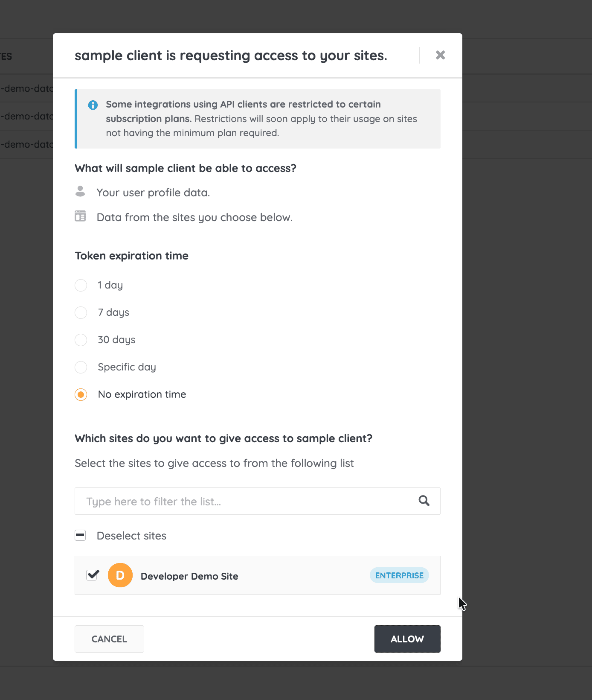Select the 1 day expiration option

tap(81, 285)
